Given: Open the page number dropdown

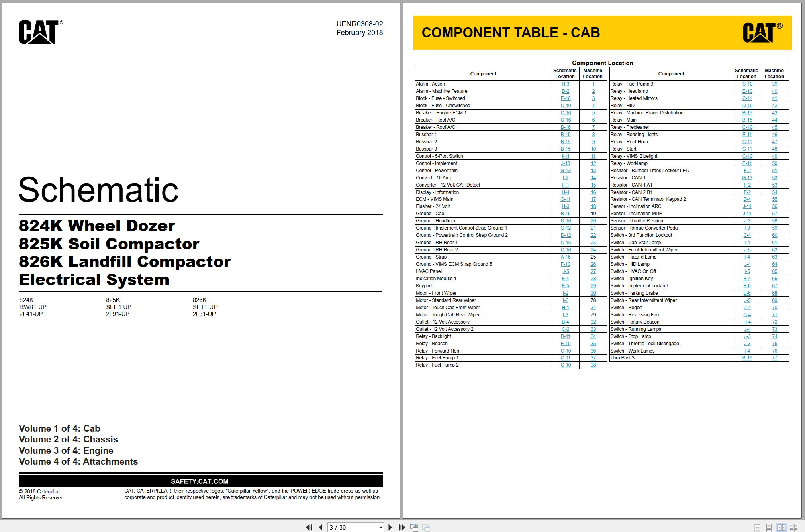Looking at the screenshot, I should (x=381, y=528).
